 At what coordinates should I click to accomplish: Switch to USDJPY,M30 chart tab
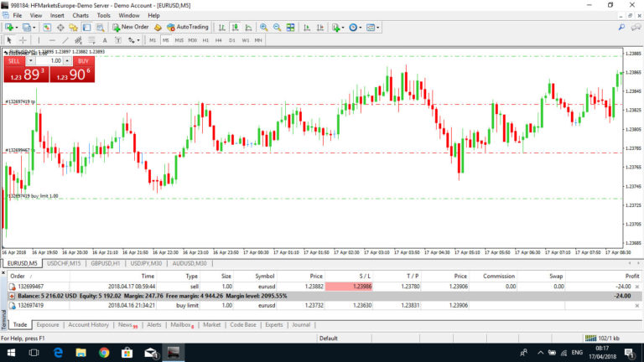pyautogui.click(x=146, y=263)
